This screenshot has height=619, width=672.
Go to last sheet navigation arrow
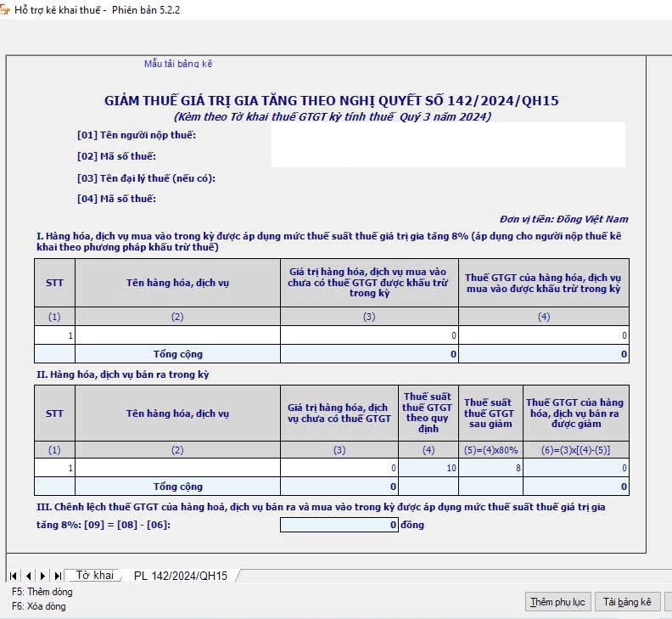pos(58,576)
